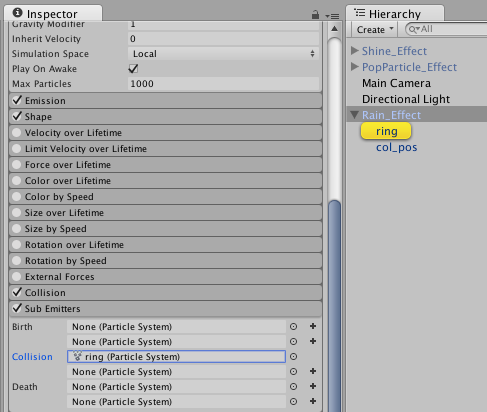
Task: Click the Inspector vertical scrollbar thumb
Action: click(334, 305)
